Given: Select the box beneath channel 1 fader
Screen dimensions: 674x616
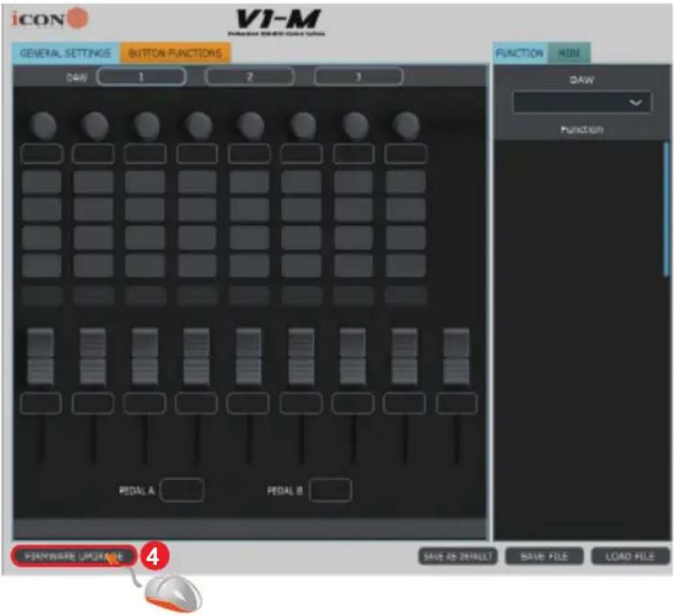Looking at the screenshot, I should coord(41,404).
